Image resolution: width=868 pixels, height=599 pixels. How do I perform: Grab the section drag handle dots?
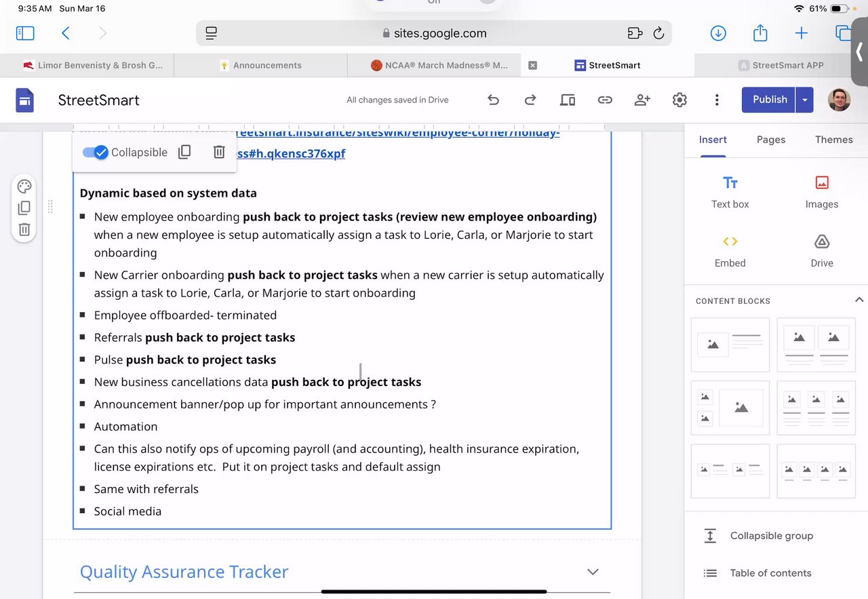50,207
